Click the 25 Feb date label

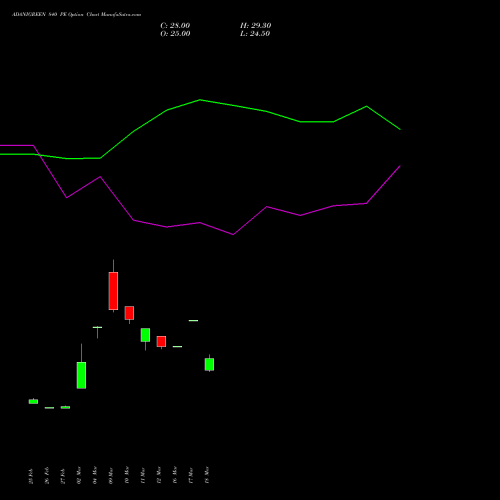[31, 476]
